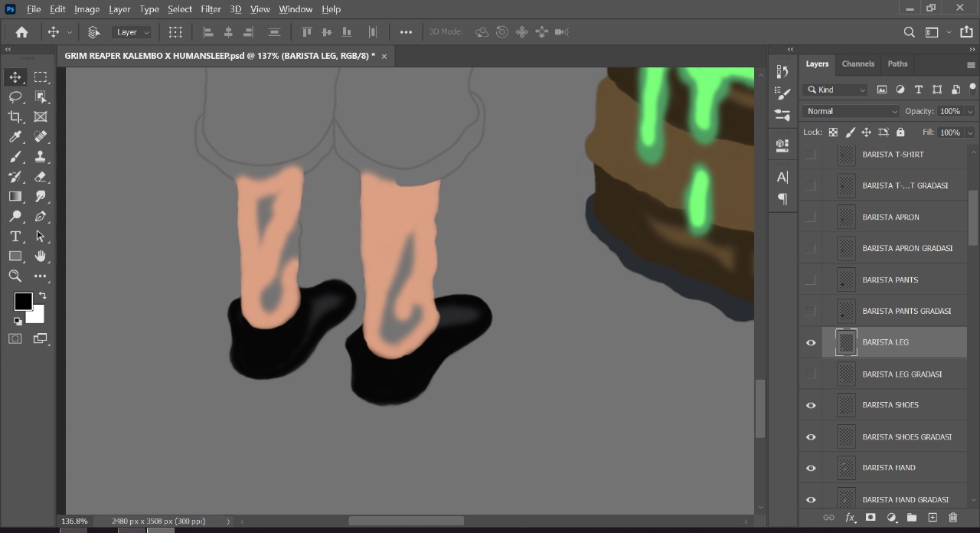Screen dimensions: 980x533
Task: Select the Rectangle shape tool
Action: coord(15,257)
